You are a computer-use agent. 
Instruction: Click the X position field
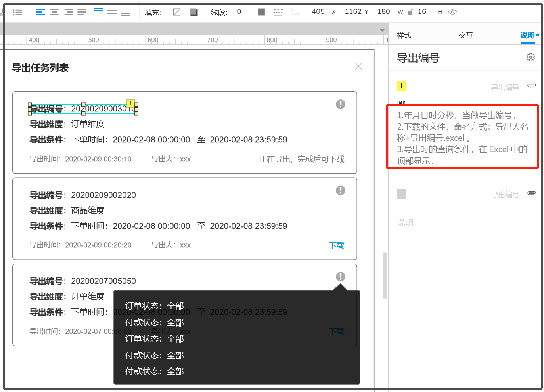click(x=321, y=12)
